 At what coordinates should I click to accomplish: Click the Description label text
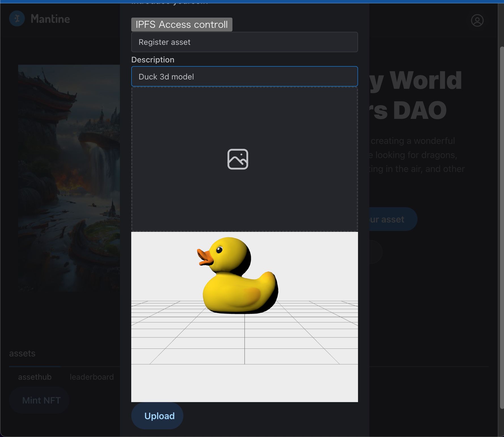(153, 60)
